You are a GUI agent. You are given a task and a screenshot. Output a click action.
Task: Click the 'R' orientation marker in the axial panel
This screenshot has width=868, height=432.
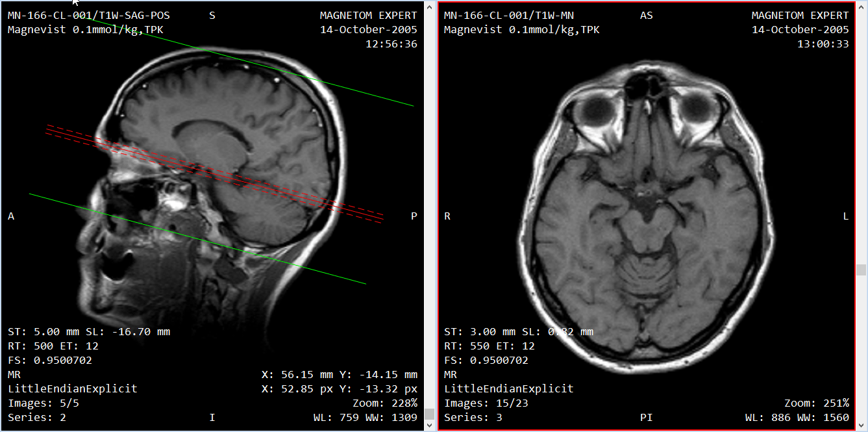click(447, 216)
